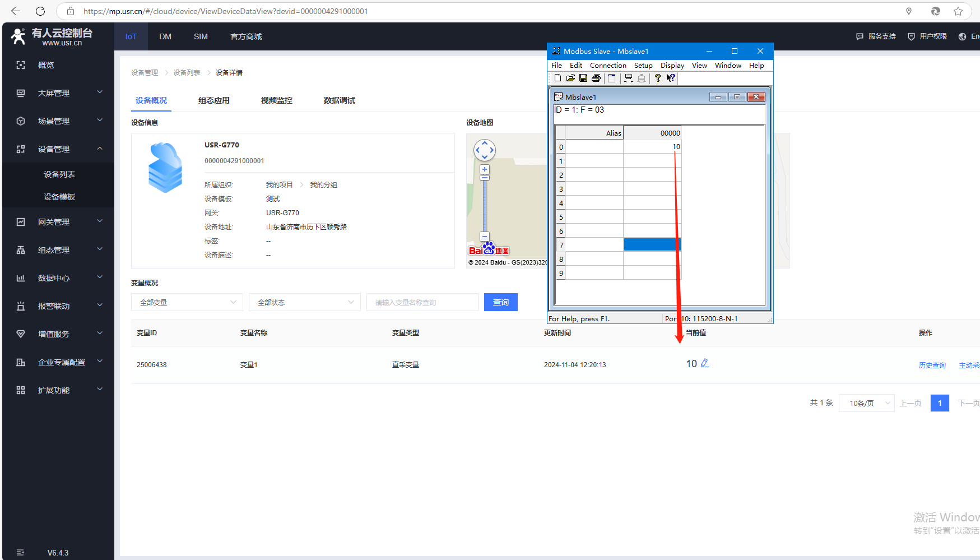
Task: Click the Save icon in Modbus Slave toolbar
Action: (x=583, y=78)
